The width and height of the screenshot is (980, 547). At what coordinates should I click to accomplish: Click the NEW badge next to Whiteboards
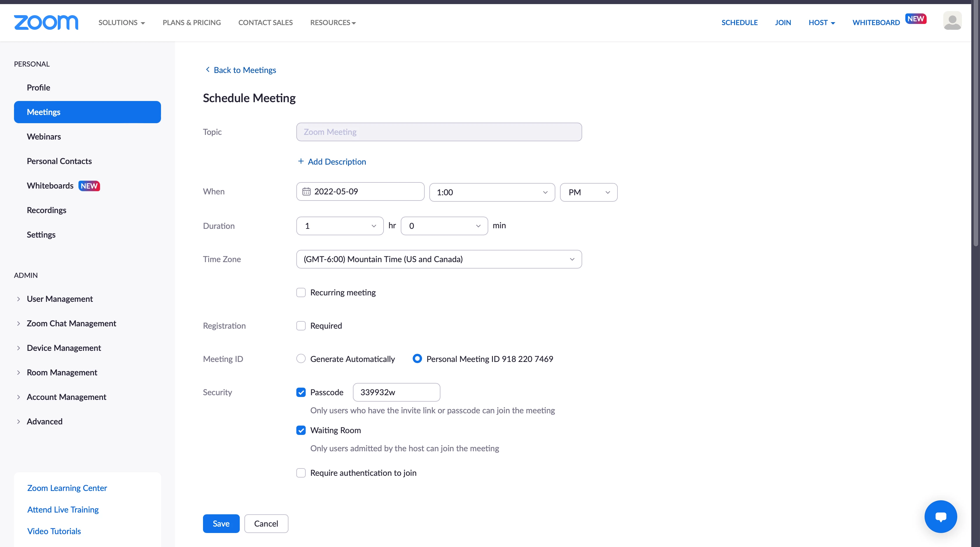click(89, 186)
